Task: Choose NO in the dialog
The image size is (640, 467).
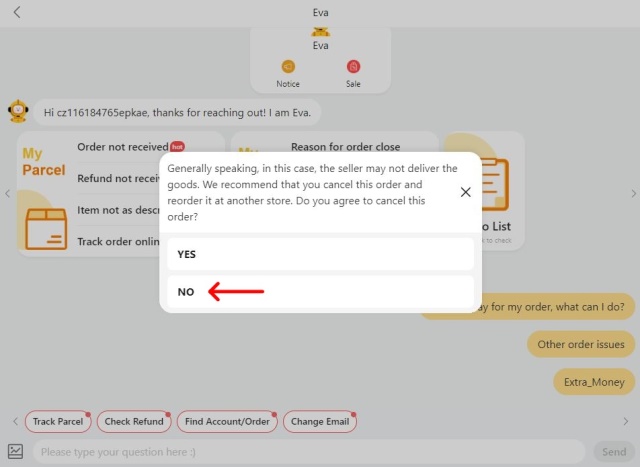Action: click(320, 292)
